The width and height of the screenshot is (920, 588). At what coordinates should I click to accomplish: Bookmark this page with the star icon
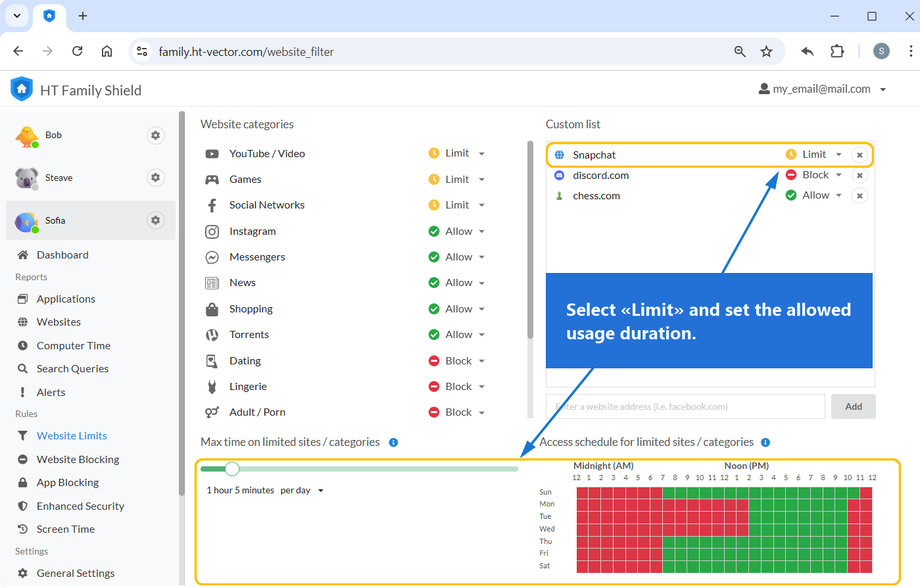766,51
